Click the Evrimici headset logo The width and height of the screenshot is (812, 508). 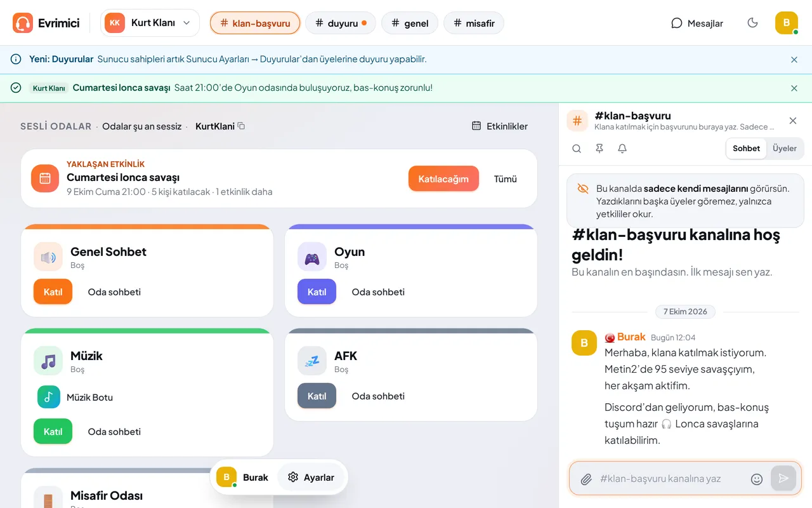pyautogui.click(x=23, y=23)
